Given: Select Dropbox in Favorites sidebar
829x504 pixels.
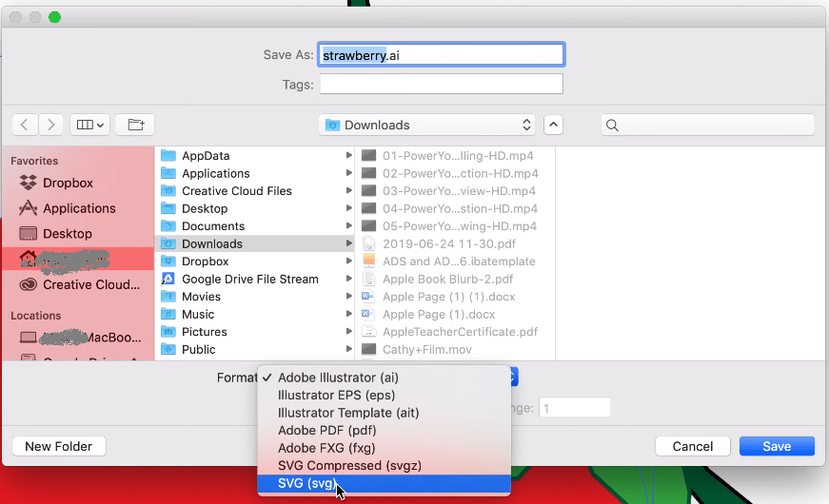Looking at the screenshot, I should 78,183.
